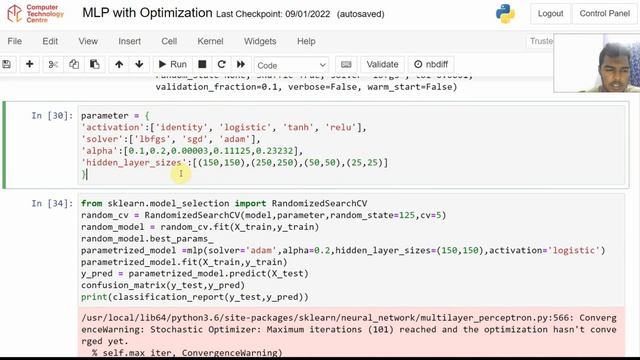Viewport: 640px width, 360px height.
Task: Open the cell type Code dropdown
Action: [291, 65]
